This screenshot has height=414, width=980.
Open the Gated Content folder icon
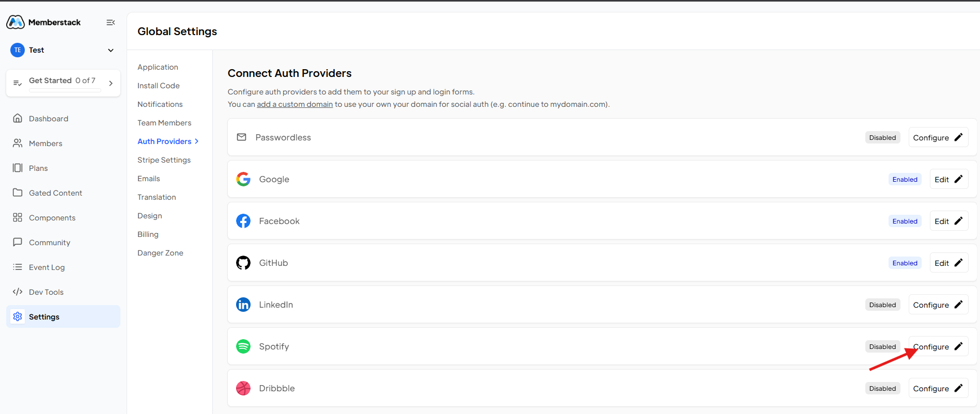(18, 193)
